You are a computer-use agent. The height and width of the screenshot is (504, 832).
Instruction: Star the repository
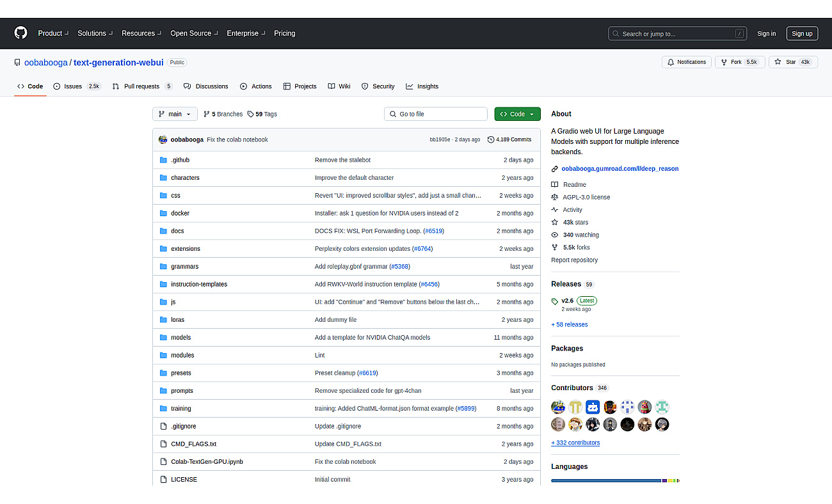point(793,62)
